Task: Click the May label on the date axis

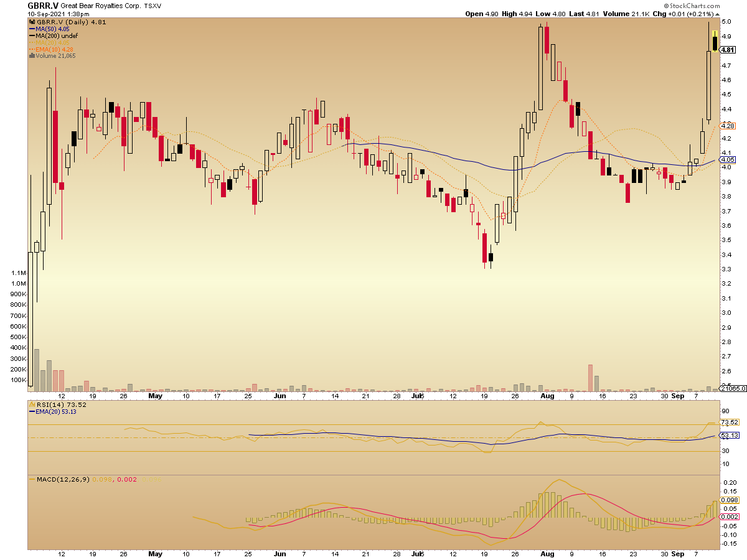Action: tap(155, 396)
